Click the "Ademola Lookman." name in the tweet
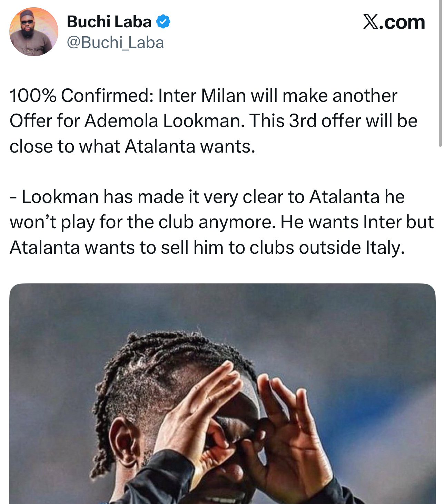445x504 pixels. (164, 121)
